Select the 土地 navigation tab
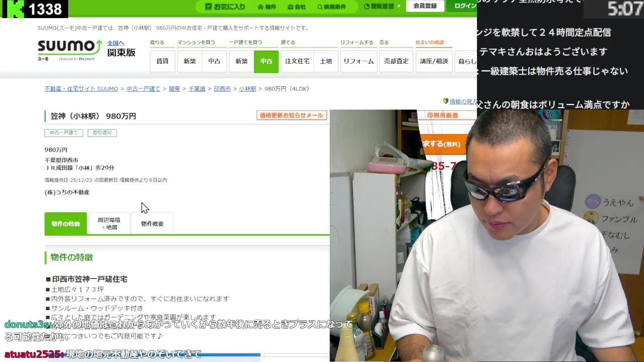The height and width of the screenshot is (362, 644). coord(326,61)
